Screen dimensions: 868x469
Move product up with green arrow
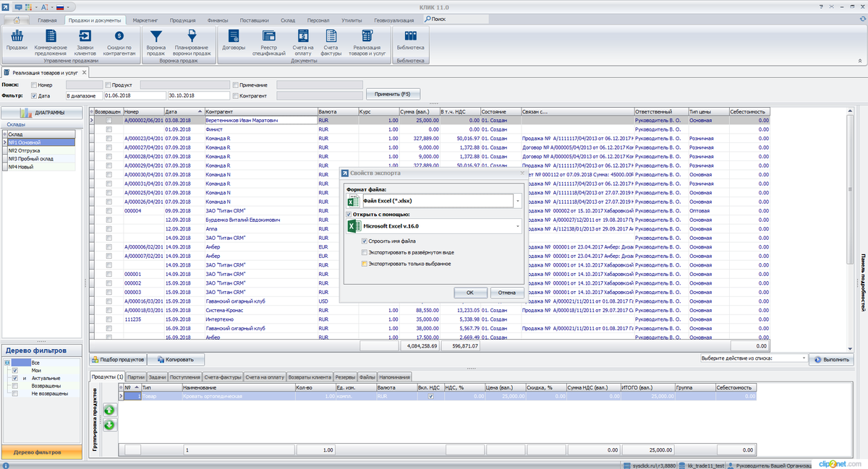(x=110, y=410)
